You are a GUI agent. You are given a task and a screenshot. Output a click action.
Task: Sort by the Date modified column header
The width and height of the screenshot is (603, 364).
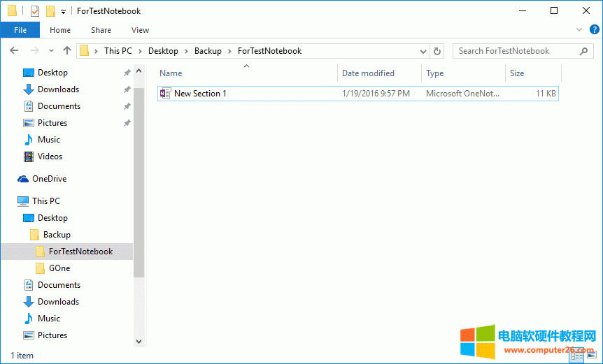368,73
